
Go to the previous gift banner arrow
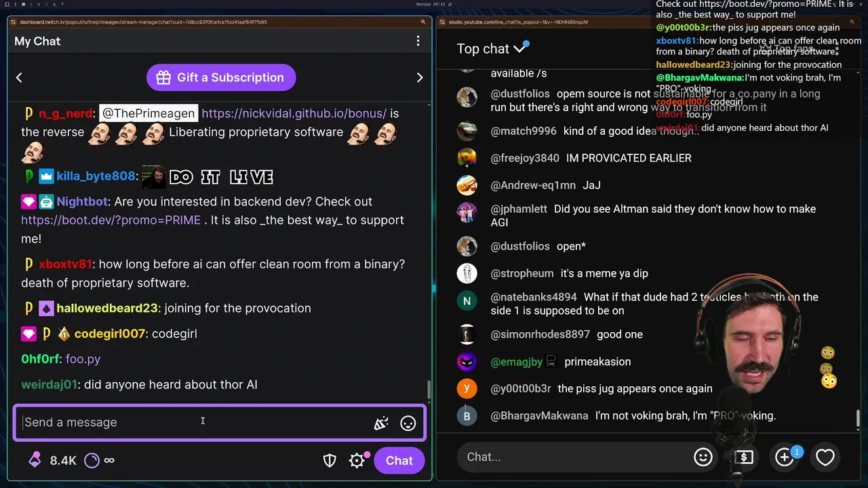click(19, 77)
